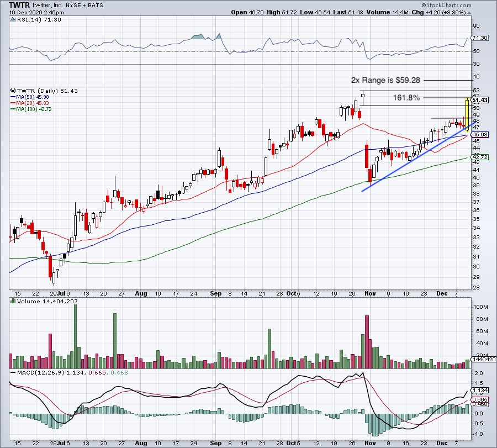Click the 42.72 MA(100) price tag on axis
The image size is (497, 448).
(x=480, y=157)
